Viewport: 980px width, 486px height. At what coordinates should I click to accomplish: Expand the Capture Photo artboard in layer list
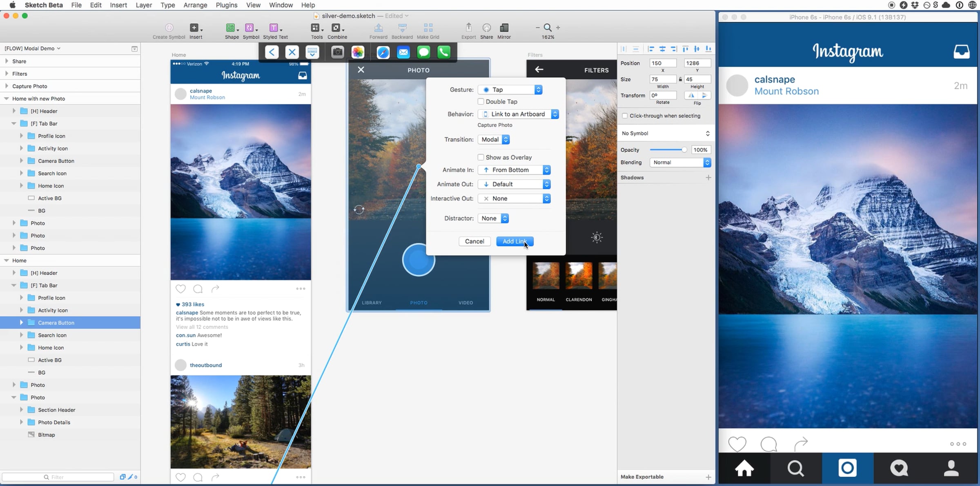[x=7, y=86]
